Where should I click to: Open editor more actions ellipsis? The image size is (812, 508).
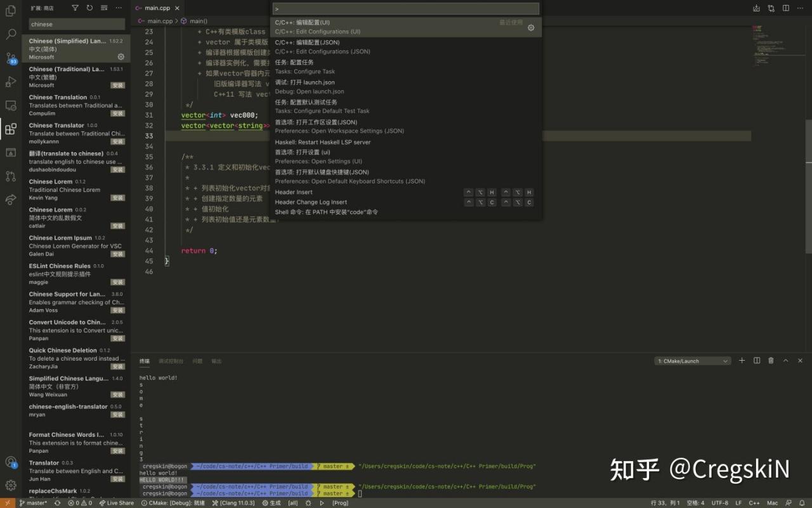[801, 8]
